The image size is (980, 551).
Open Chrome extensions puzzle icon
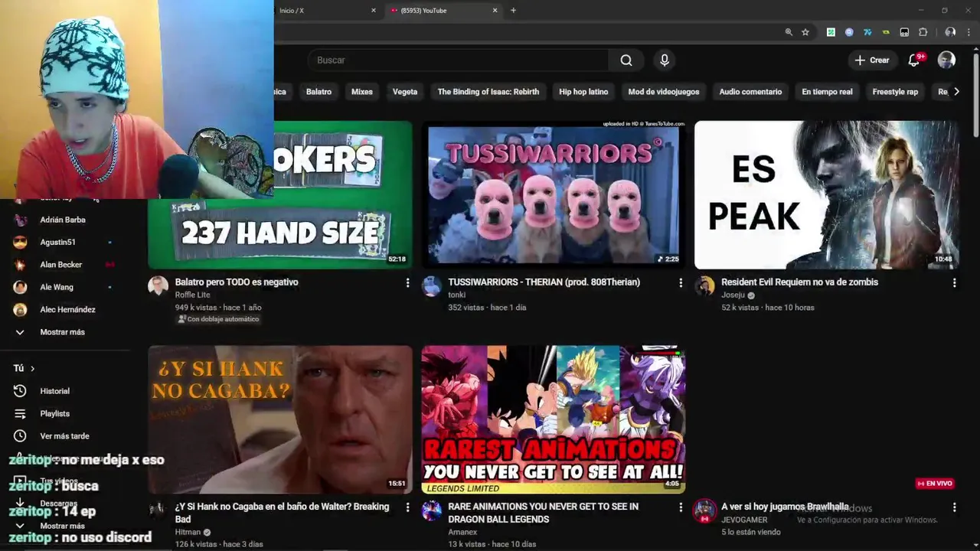click(923, 32)
